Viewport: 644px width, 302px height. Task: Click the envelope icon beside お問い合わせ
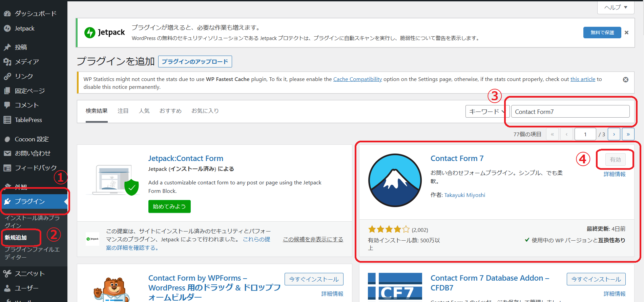click(x=7, y=153)
